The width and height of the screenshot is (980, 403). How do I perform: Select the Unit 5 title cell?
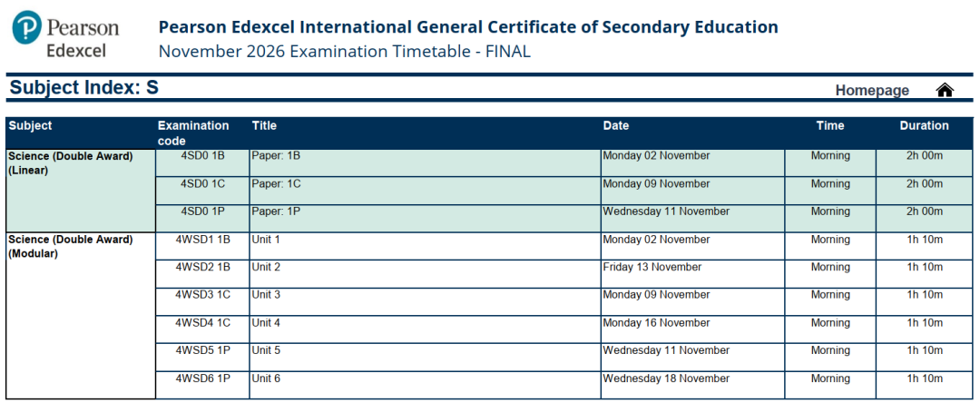tap(425, 357)
